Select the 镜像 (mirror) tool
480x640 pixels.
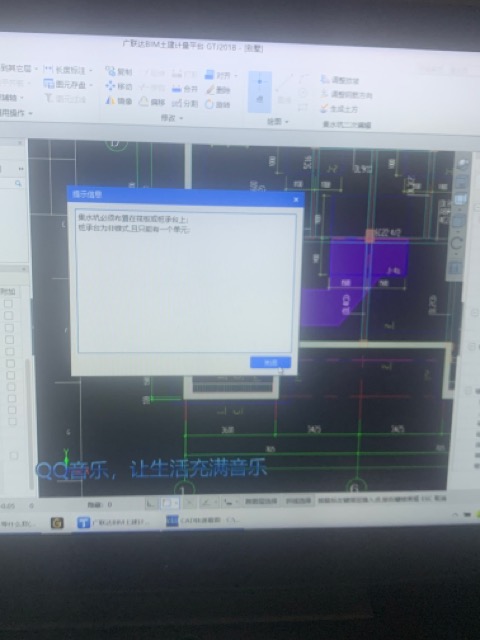tap(119, 100)
